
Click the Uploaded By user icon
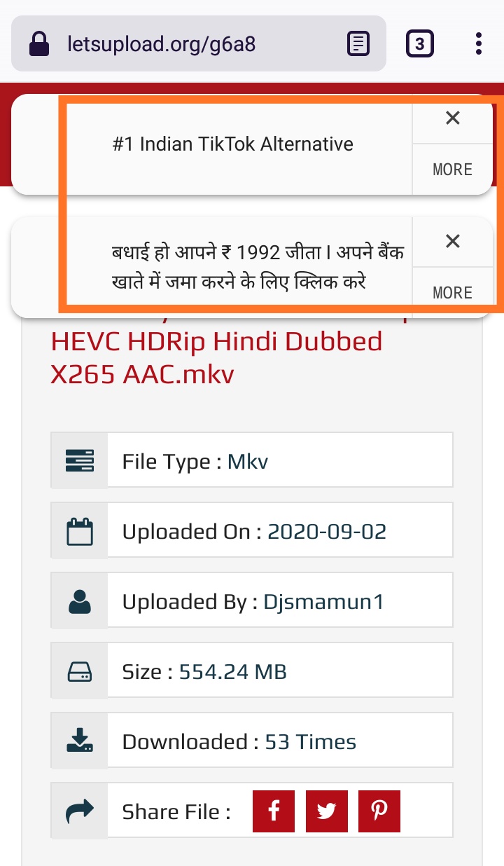click(x=80, y=601)
